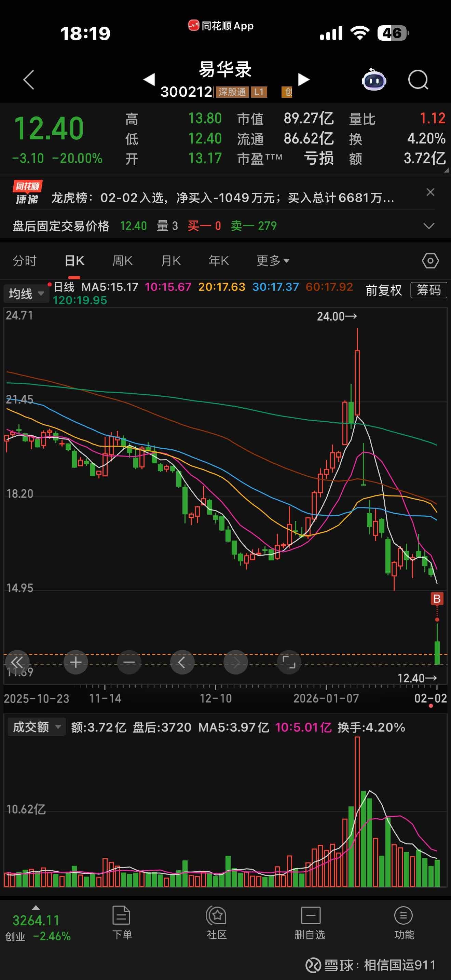The width and height of the screenshot is (451, 980).
Task: Open the 均线 indicator dropdown
Action: [x=26, y=294]
